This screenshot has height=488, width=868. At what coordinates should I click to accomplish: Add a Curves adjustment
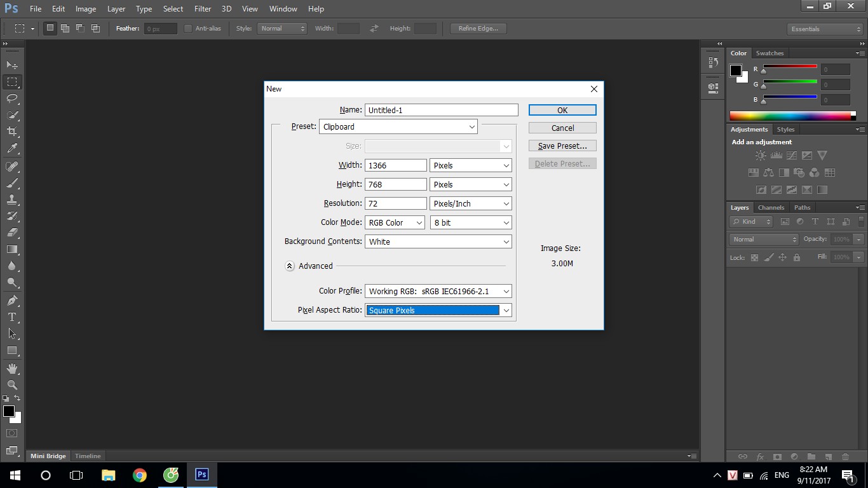(x=792, y=156)
